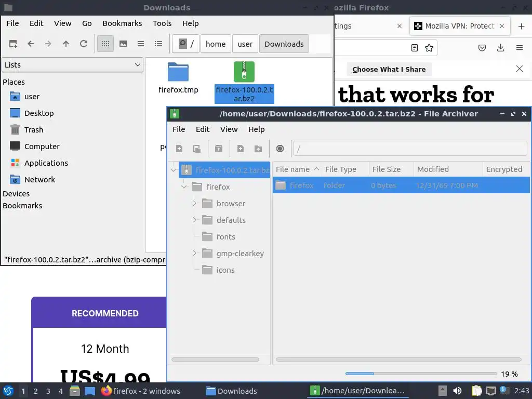Open Help menu in File Archiver
This screenshot has width=532, height=399.
point(256,129)
